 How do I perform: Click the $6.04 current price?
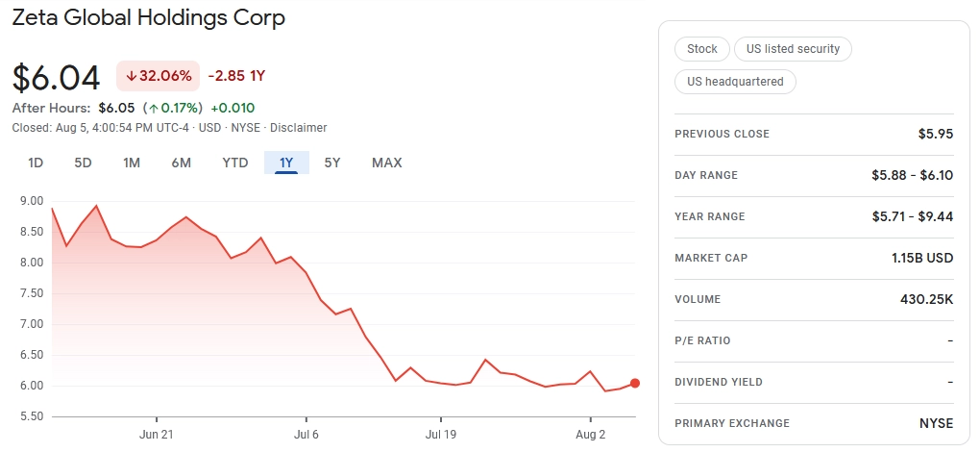click(57, 78)
